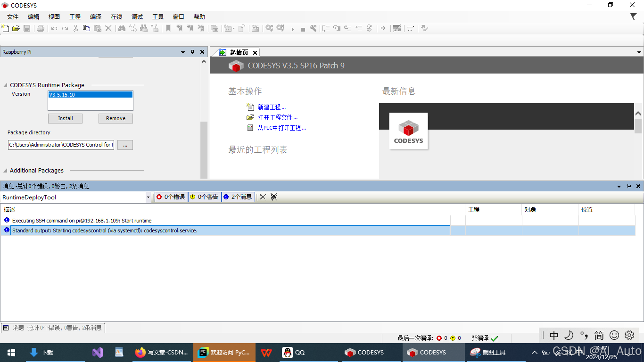Open the 视图 menu
The width and height of the screenshot is (644, 362).
click(x=54, y=17)
